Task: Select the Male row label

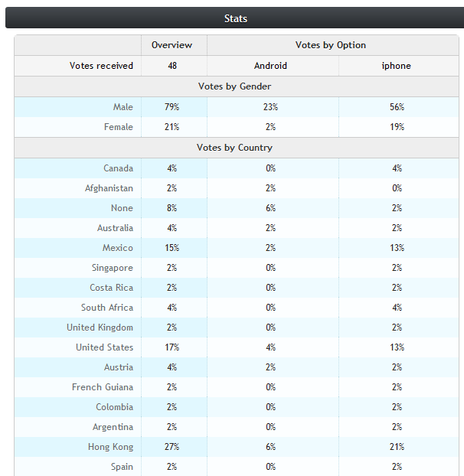Action: pyautogui.click(x=123, y=107)
